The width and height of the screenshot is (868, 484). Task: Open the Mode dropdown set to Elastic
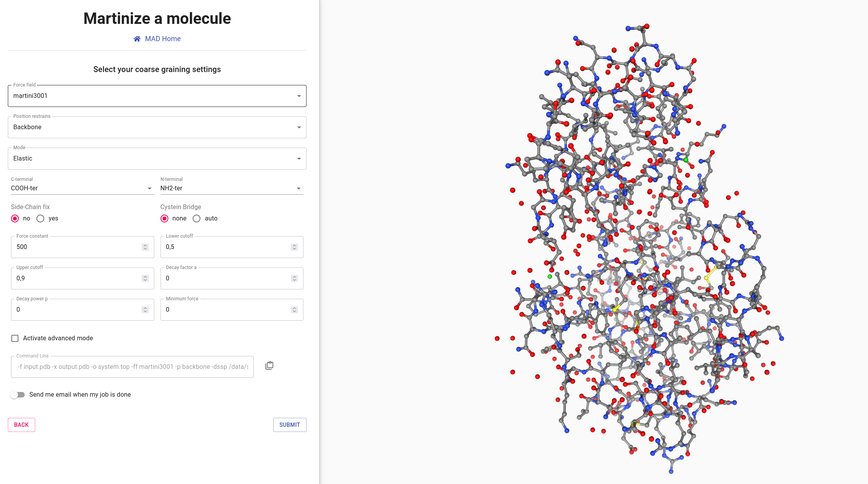(x=157, y=159)
